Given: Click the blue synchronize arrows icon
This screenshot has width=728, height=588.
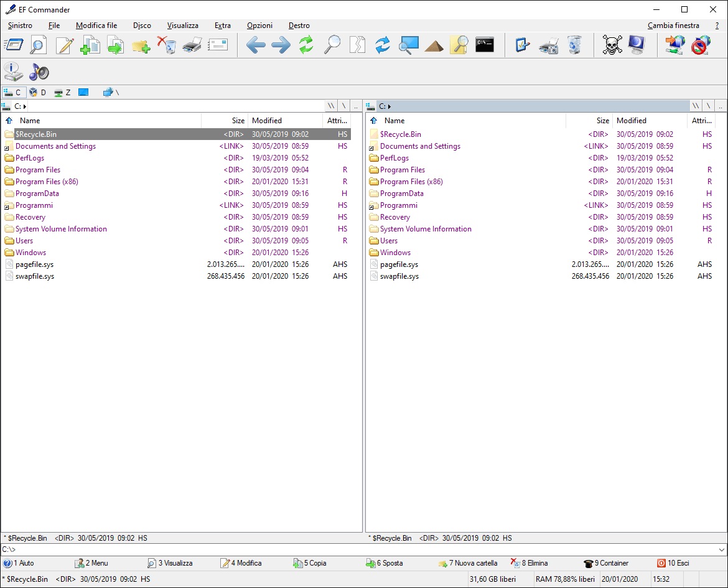Looking at the screenshot, I should click(x=383, y=45).
